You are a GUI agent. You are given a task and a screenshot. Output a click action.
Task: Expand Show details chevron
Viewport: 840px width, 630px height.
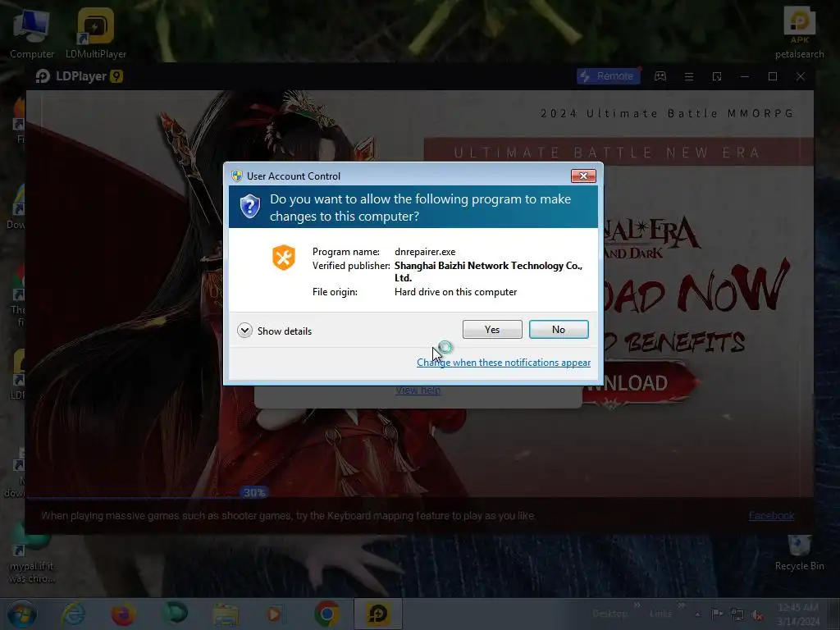click(244, 331)
